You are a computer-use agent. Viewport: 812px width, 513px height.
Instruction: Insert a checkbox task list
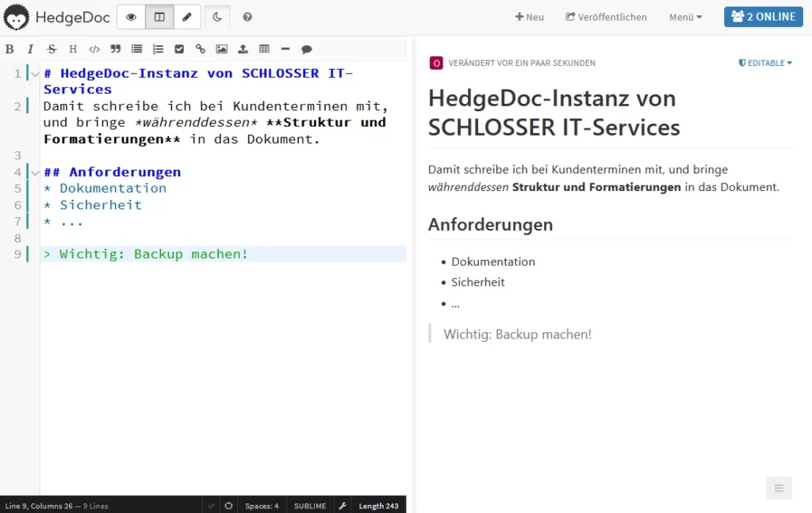click(179, 49)
